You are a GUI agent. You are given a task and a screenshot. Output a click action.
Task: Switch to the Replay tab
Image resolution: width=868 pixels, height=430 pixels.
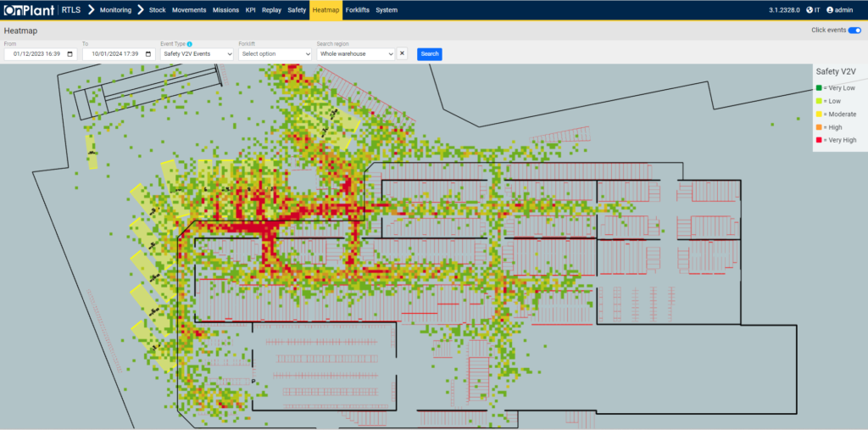[x=271, y=10]
